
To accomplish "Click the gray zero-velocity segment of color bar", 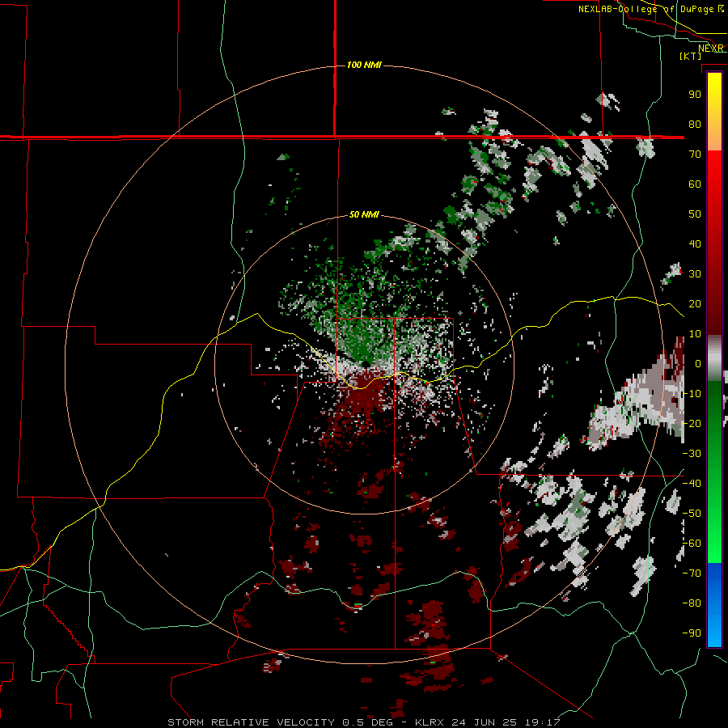I will coord(714,358).
